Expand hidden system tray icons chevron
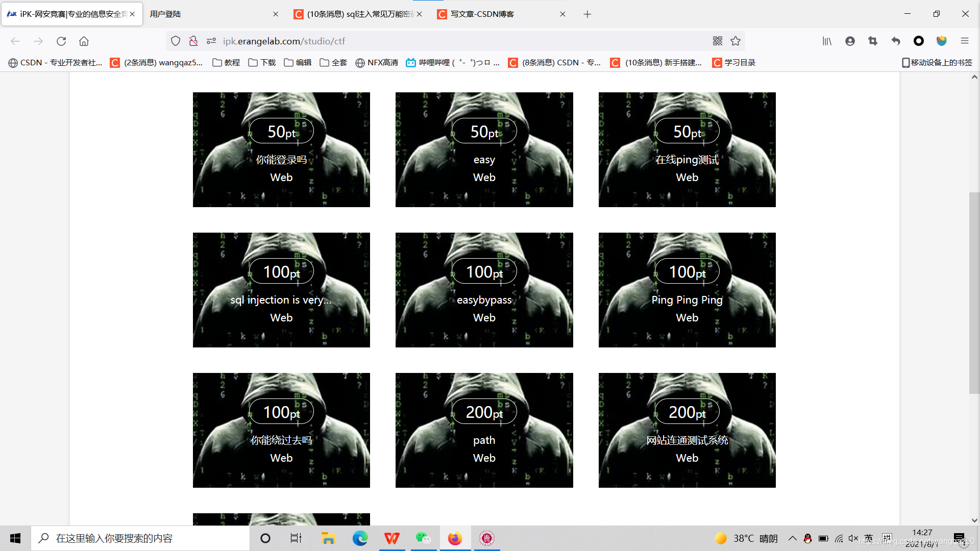The width and height of the screenshot is (980, 551). (792, 538)
